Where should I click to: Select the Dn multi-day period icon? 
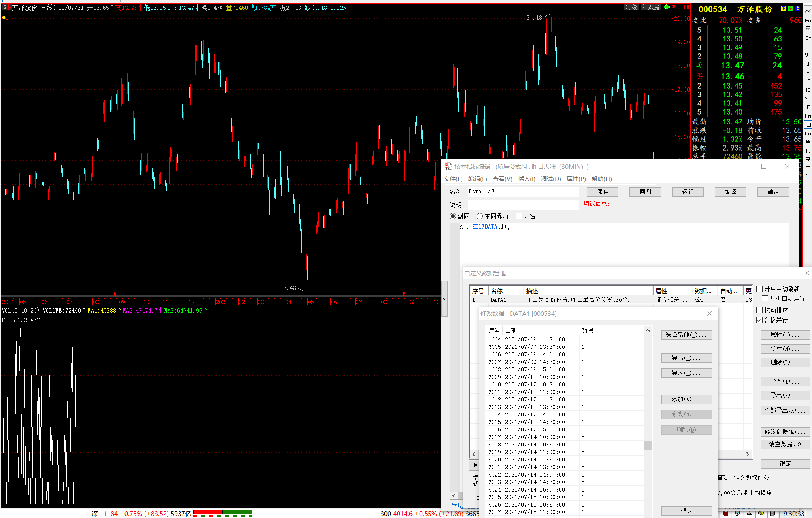coord(808,133)
